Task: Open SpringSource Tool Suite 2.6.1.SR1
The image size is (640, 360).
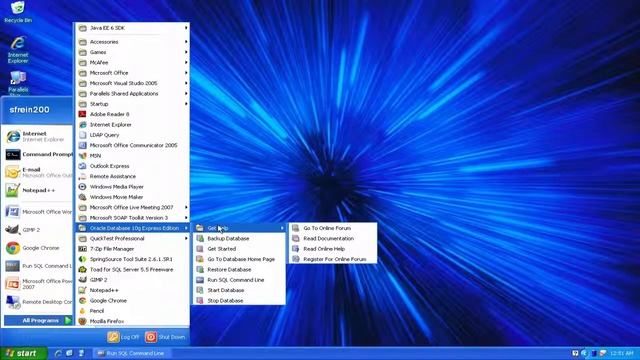Action: [x=133, y=259]
